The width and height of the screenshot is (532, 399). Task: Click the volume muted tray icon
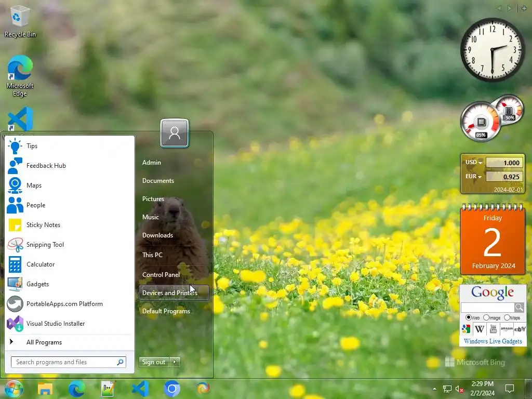(x=459, y=389)
